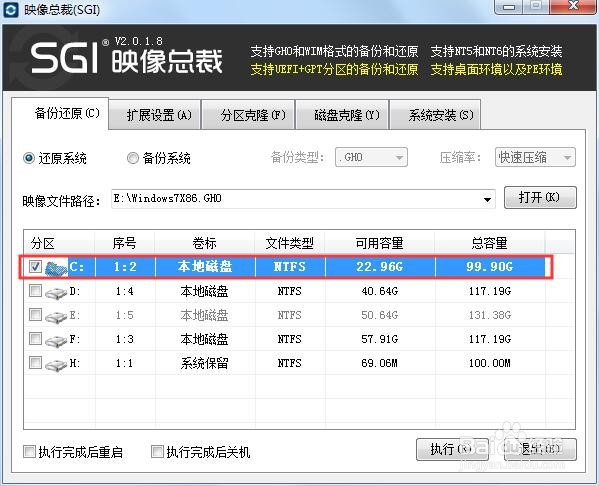Click the 22.96G free space cell
This screenshot has width=599, height=486.
point(380,267)
